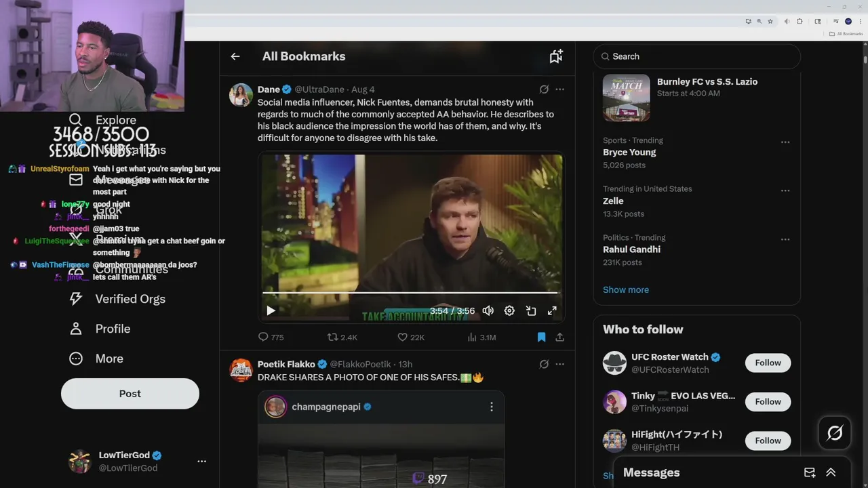Open Verified Orgs in sidebar

pos(117,299)
